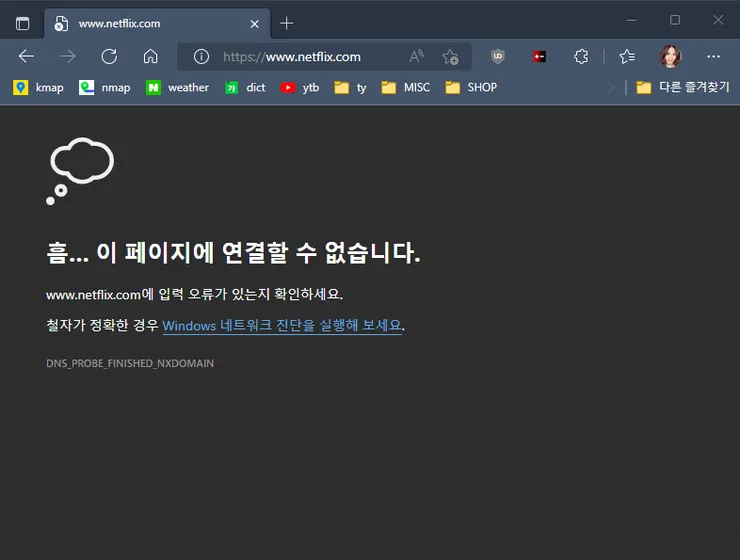Open the nmap bookmark
The height and width of the screenshot is (560, 740).
(105, 87)
